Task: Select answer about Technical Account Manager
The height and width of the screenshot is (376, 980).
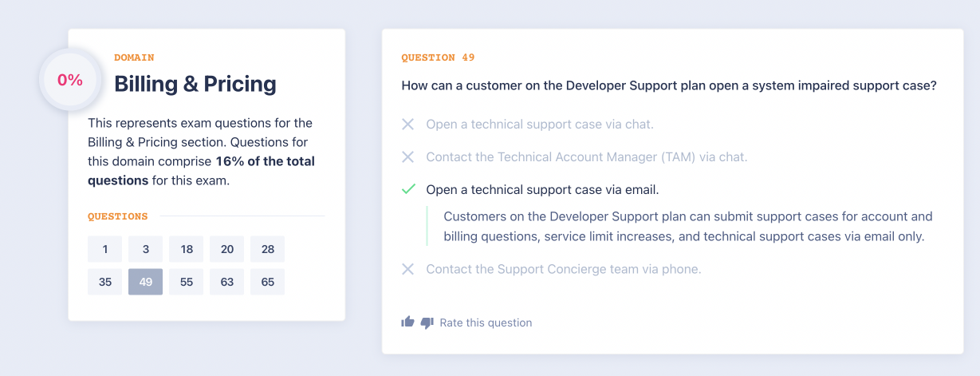Action: tap(586, 157)
